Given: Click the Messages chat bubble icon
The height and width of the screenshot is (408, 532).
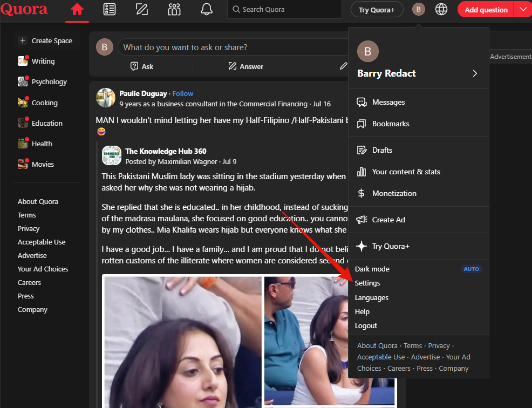Looking at the screenshot, I should [x=362, y=102].
